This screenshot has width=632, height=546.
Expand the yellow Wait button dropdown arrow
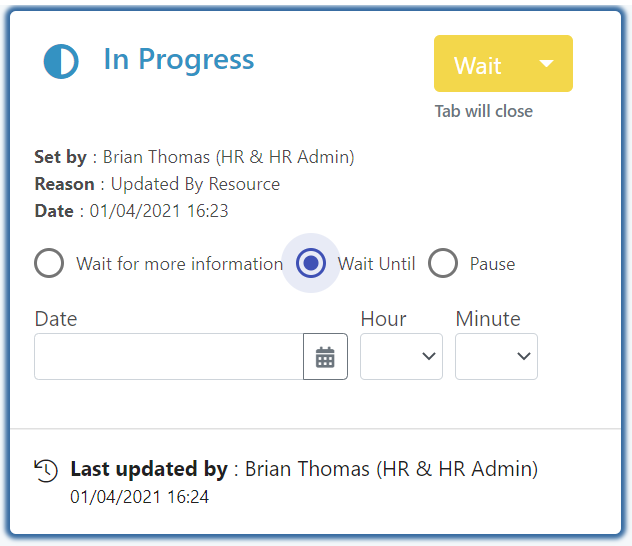tap(546, 64)
